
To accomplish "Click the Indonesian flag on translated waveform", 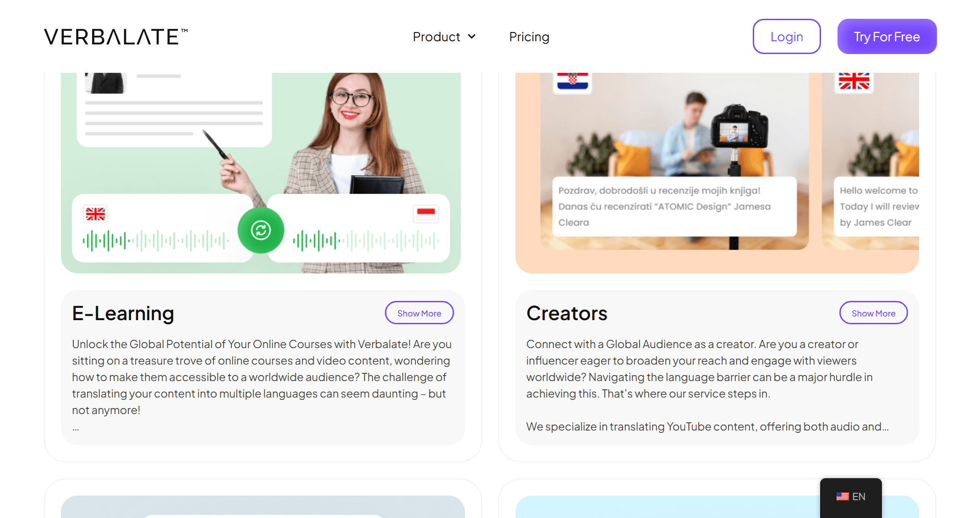I will tap(426, 213).
